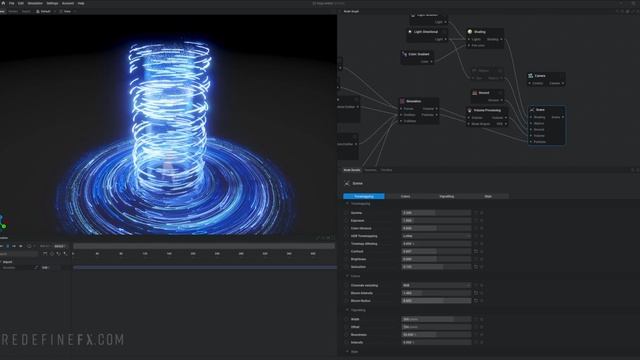Select the Simulation node icon
Image resolution: width=640 pixels, height=360 pixels.
[402, 101]
